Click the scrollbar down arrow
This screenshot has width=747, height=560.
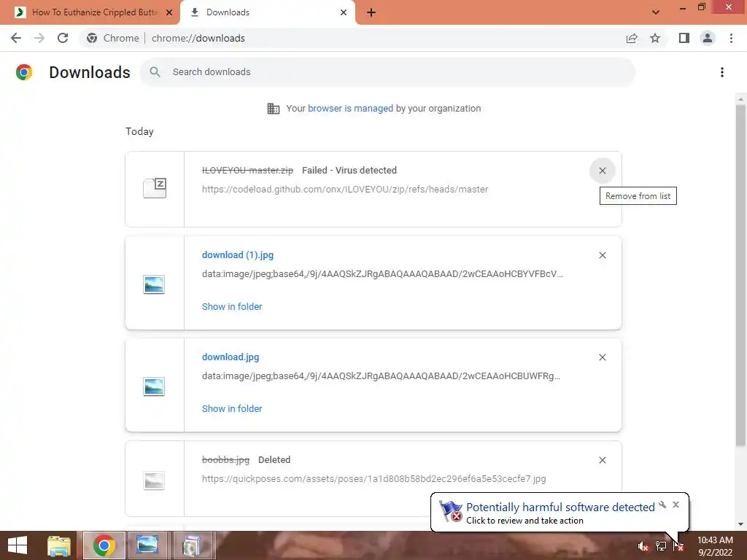point(740,524)
